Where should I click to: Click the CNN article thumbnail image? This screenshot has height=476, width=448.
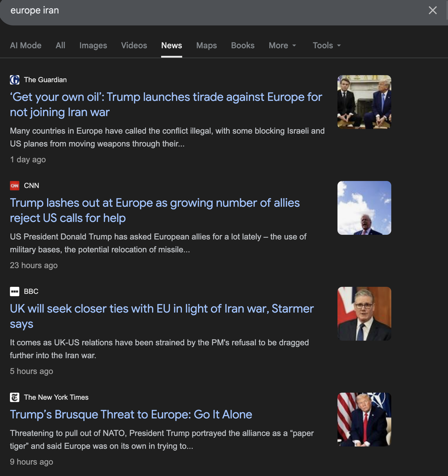(x=364, y=208)
